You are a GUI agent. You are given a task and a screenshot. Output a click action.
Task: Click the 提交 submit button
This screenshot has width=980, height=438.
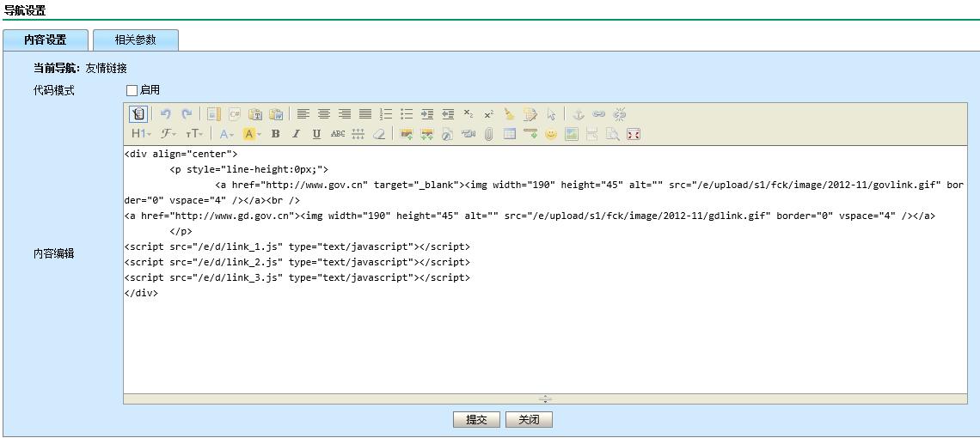(x=476, y=420)
